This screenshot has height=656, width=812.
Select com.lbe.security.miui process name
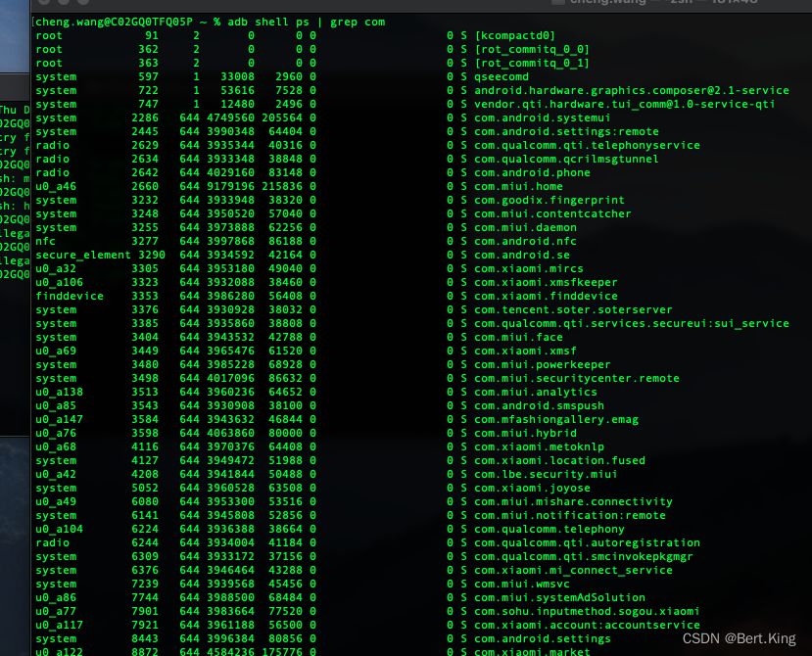pos(546,475)
